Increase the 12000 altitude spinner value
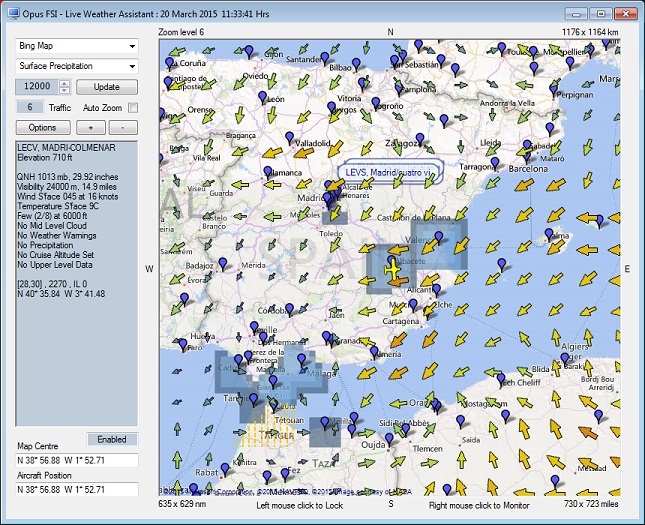Screen dimensions: 645x525 pos(65,83)
